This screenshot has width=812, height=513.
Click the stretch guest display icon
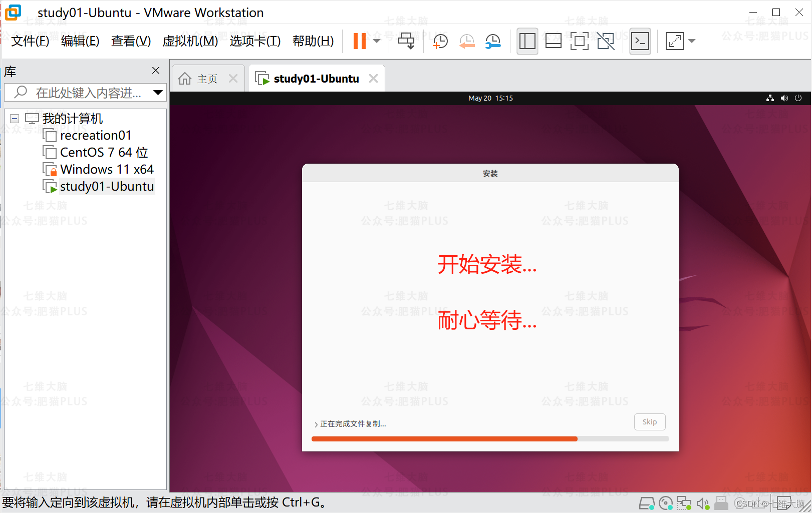(x=674, y=41)
